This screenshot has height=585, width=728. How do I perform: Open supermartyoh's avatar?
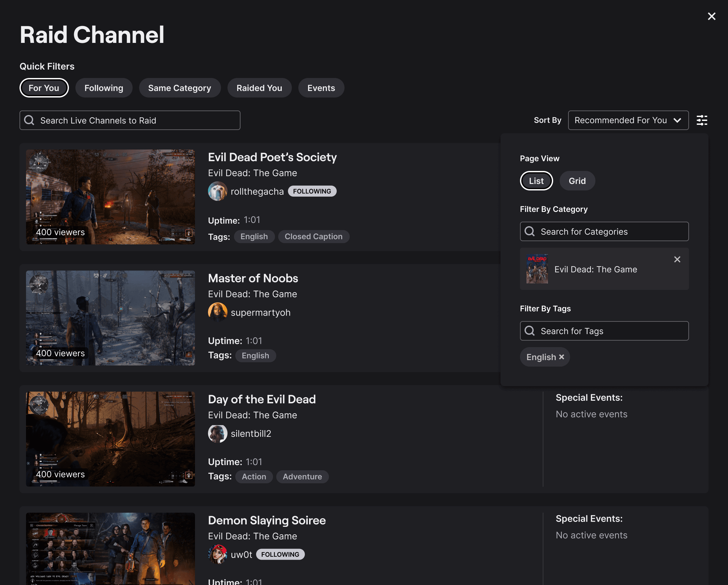217,312
